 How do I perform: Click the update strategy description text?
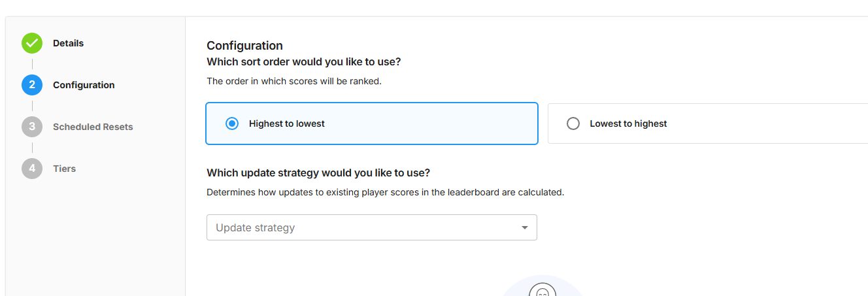[385, 193]
